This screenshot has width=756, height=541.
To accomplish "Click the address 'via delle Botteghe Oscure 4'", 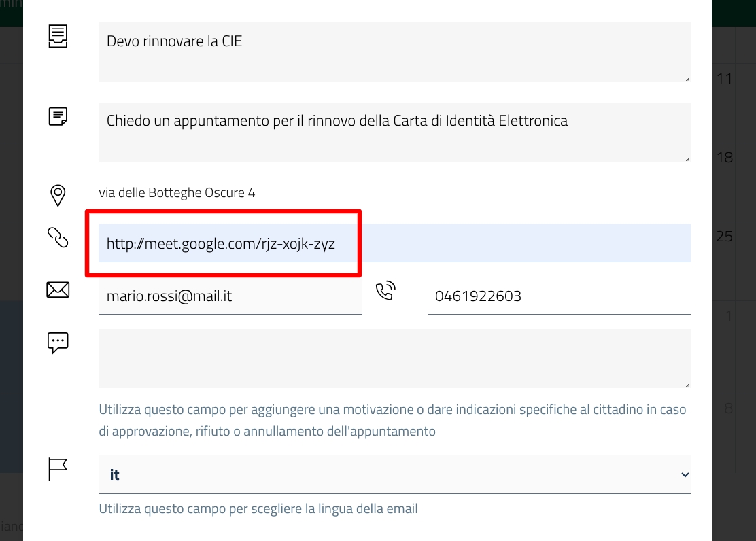I will (177, 193).
